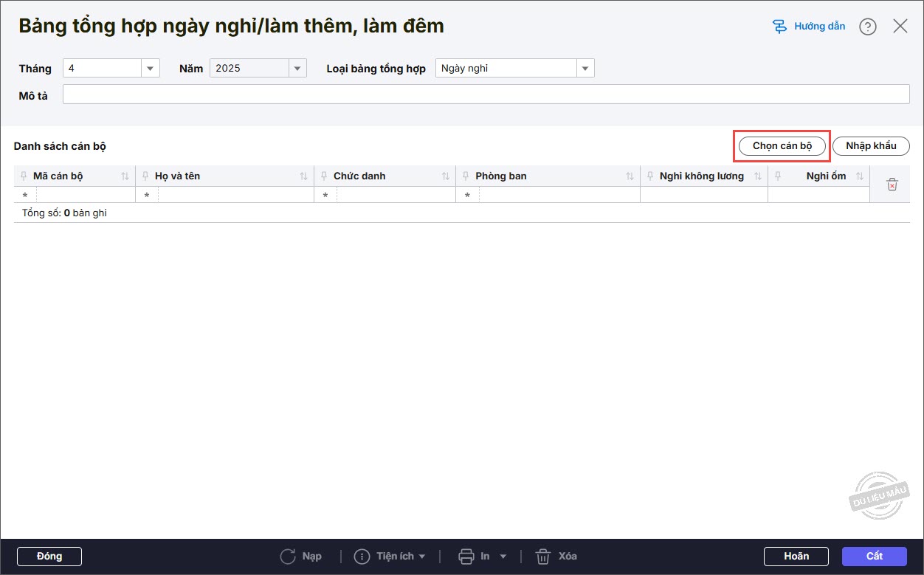Click the Phòng ban column header text
This screenshot has height=575, width=924.
(x=501, y=176)
